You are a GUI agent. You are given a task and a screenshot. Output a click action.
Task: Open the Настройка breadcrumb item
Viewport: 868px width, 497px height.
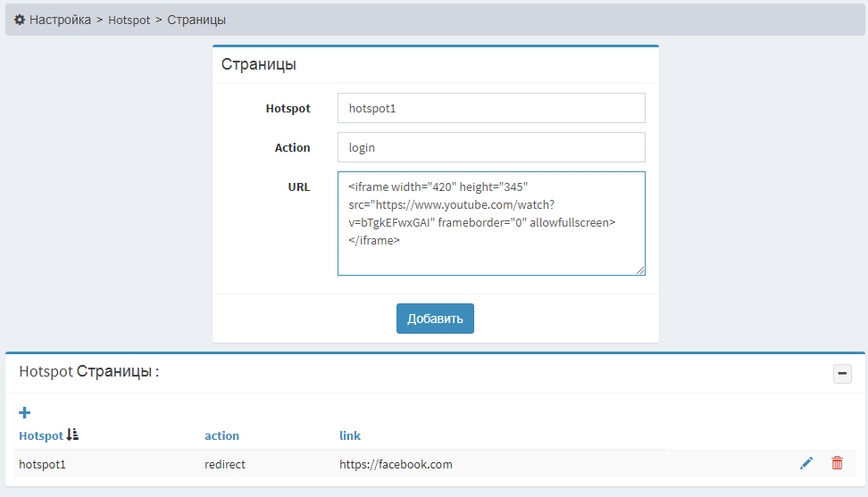coord(60,19)
